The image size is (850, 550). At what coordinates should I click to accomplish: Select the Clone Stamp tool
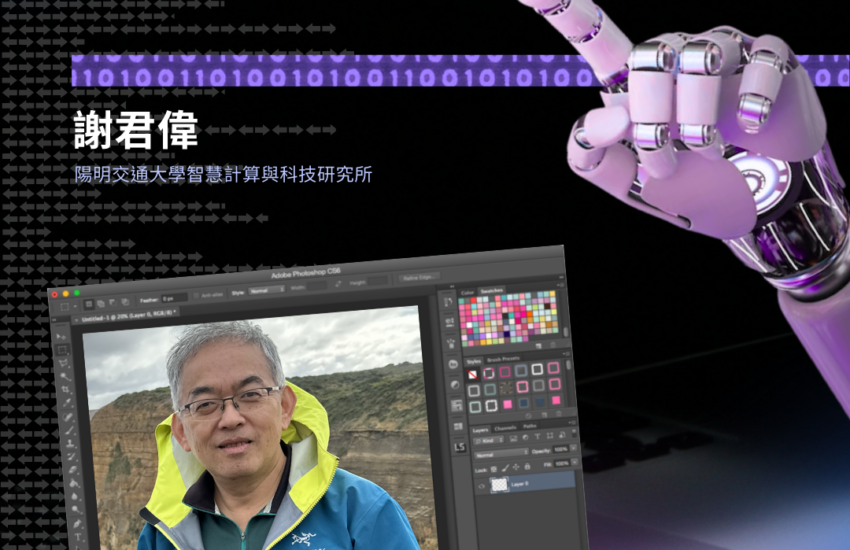pos(71,444)
